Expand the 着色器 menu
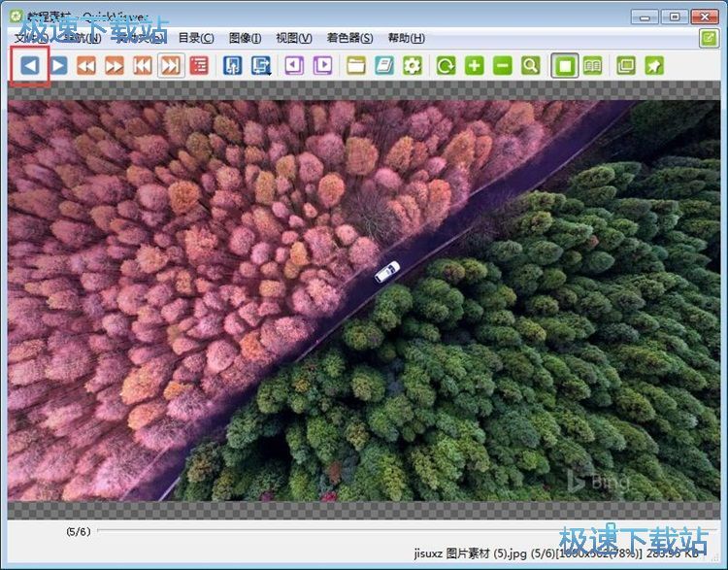This screenshot has height=570, width=728. tap(349, 38)
